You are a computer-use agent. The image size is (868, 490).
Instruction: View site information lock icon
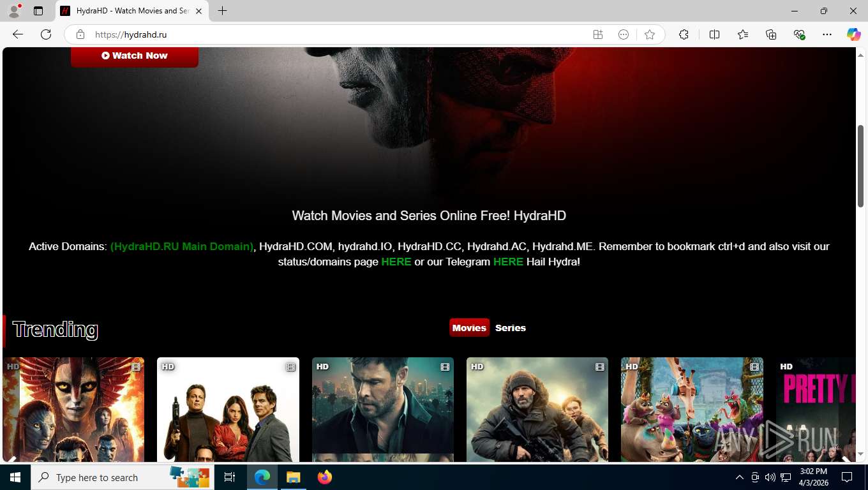[x=80, y=34]
